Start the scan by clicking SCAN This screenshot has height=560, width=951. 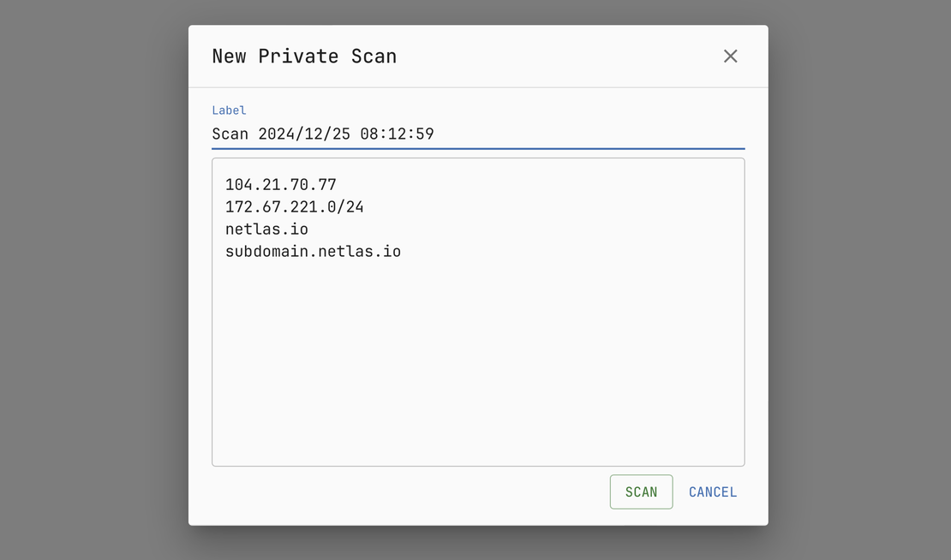click(x=641, y=491)
